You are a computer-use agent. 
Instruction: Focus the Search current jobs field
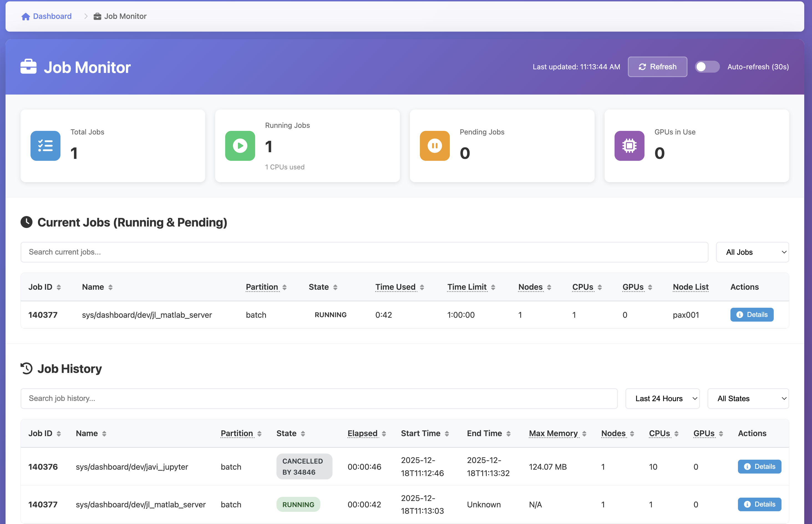pyautogui.click(x=364, y=252)
